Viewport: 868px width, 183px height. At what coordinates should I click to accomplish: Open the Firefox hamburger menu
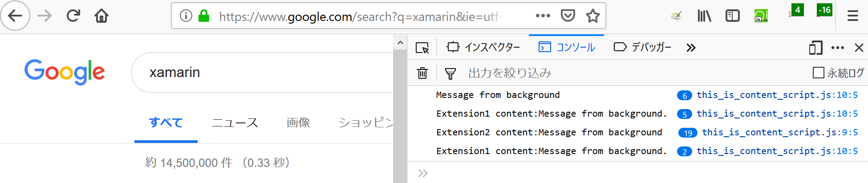click(x=852, y=16)
